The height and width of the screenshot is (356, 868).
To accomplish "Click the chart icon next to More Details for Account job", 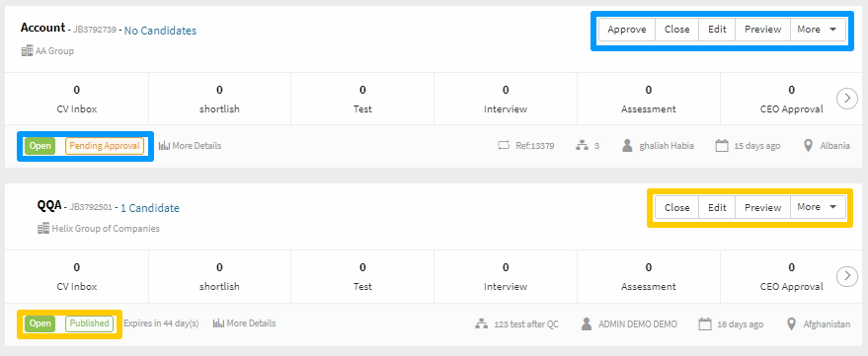I will pyautogui.click(x=163, y=146).
